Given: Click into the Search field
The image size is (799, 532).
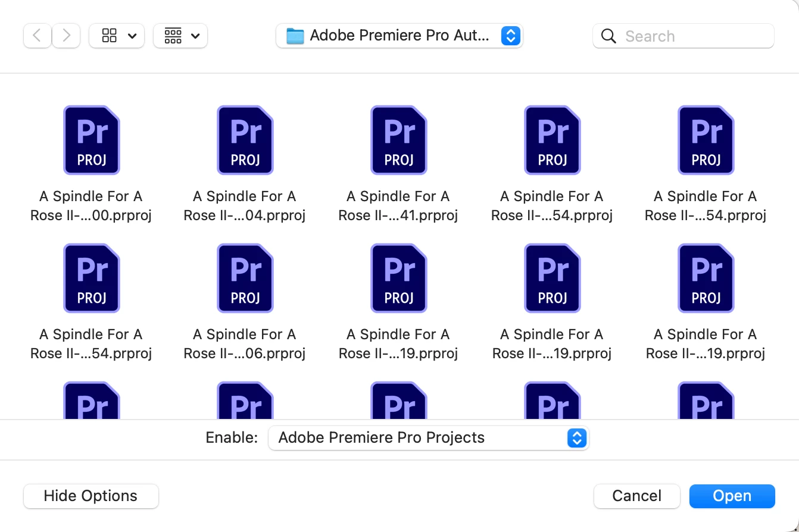Looking at the screenshot, I should [683, 36].
